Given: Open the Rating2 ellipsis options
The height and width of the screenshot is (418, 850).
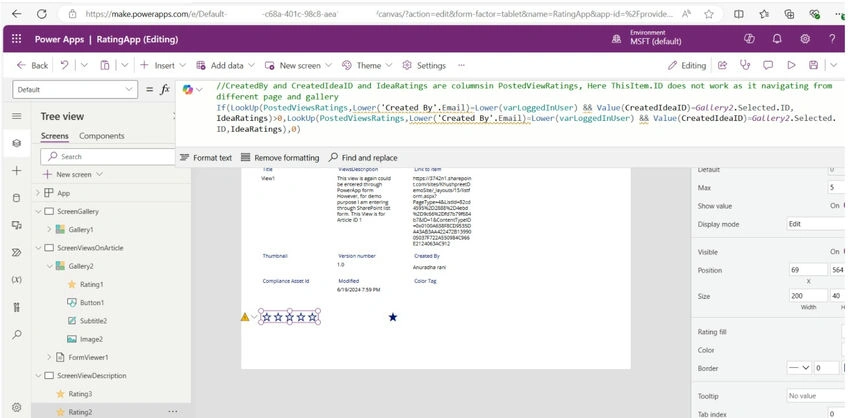Looking at the screenshot, I should (173, 412).
